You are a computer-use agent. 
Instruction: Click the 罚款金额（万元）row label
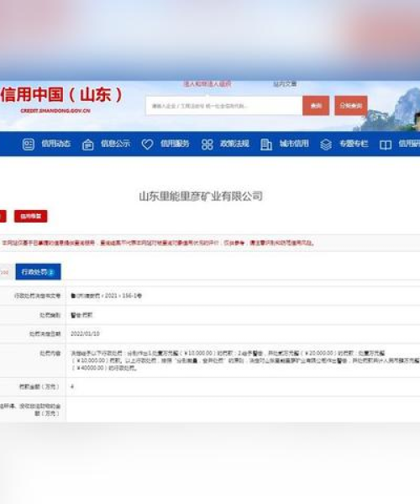point(39,386)
